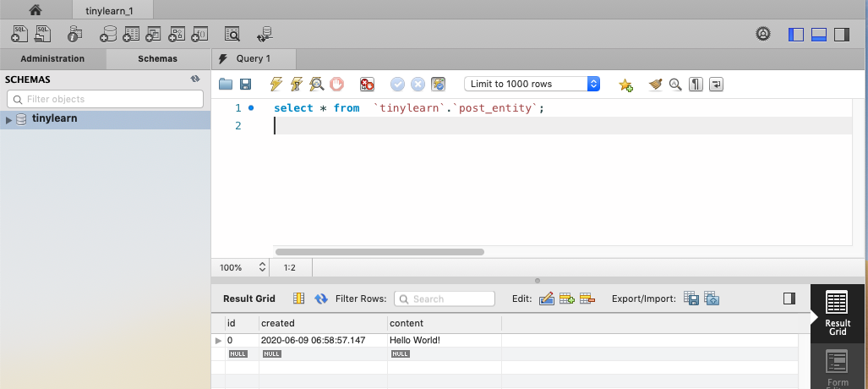Explain the current statement icon
Image resolution: width=868 pixels, height=389 pixels.
[317, 85]
